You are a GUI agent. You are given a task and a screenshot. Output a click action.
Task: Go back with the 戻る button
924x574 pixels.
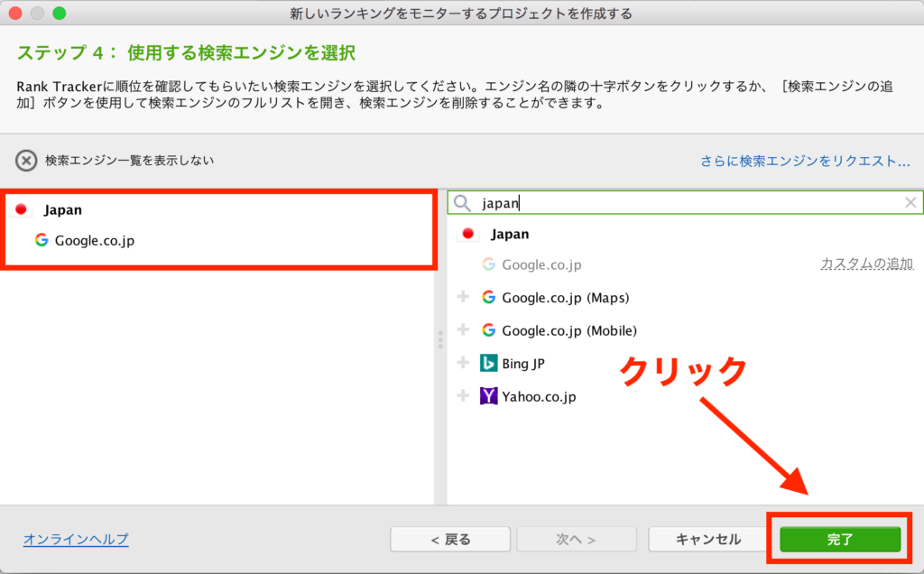point(450,539)
